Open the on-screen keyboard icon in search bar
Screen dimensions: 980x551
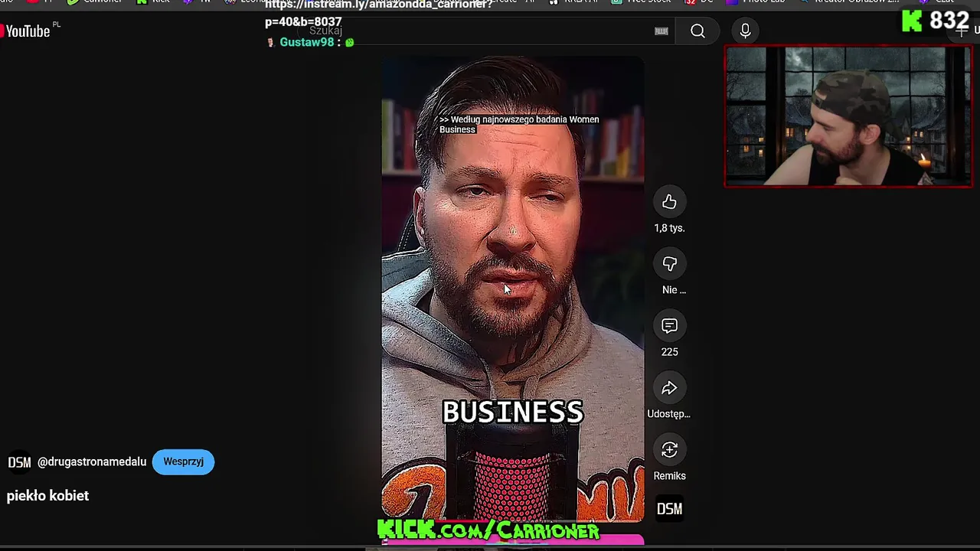(x=661, y=31)
